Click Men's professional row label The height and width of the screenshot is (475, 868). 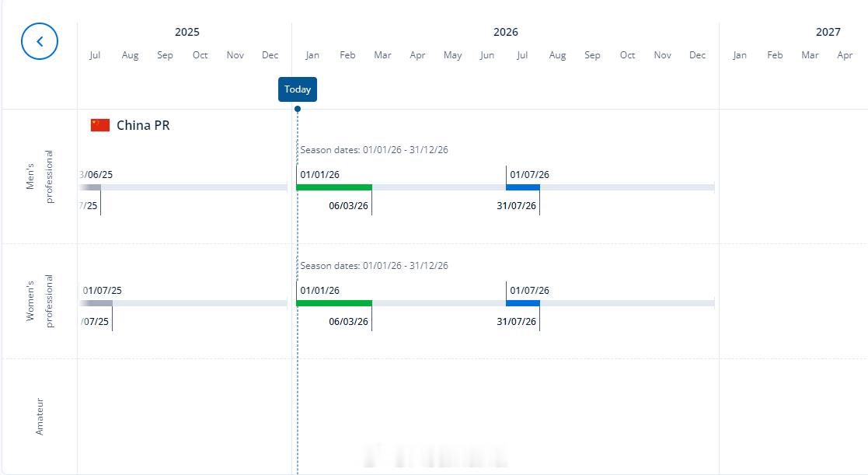coord(40,176)
